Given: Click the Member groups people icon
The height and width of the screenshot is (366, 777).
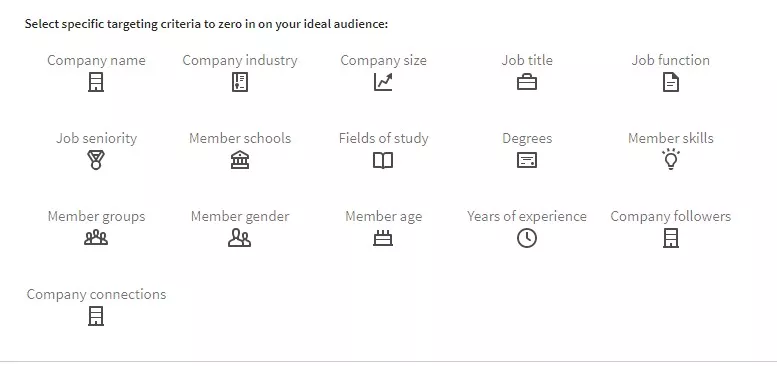Looking at the screenshot, I should [x=96, y=238].
